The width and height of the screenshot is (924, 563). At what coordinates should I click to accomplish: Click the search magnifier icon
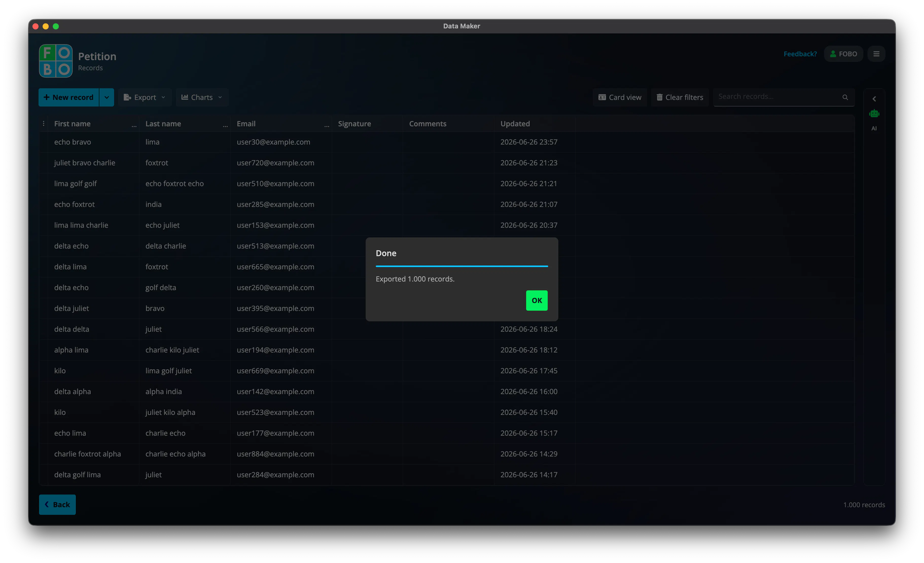click(845, 97)
